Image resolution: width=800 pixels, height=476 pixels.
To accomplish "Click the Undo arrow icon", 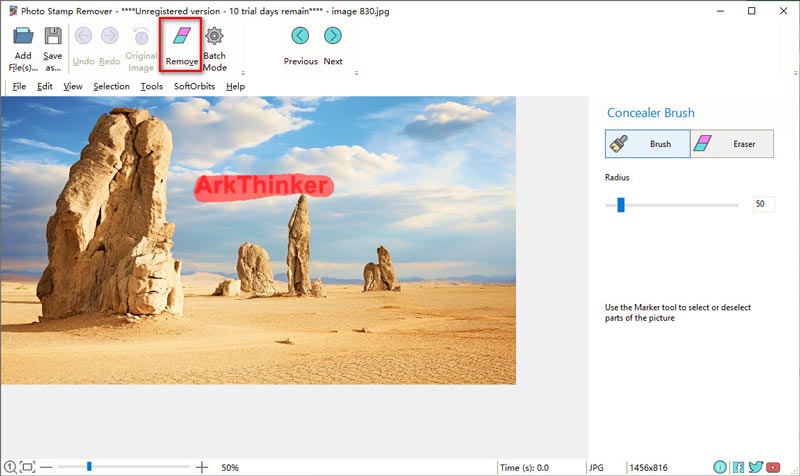I will (x=83, y=36).
